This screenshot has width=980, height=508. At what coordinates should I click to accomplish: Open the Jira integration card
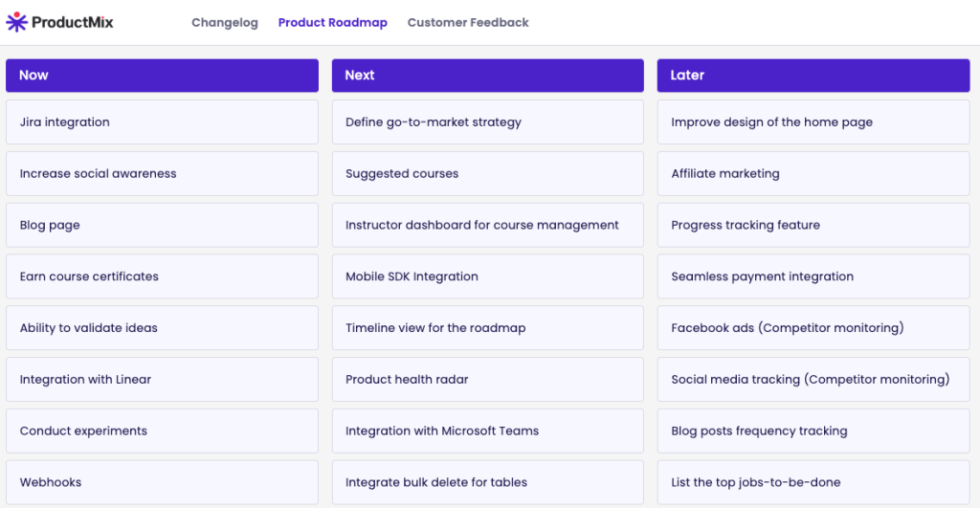coord(162,122)
